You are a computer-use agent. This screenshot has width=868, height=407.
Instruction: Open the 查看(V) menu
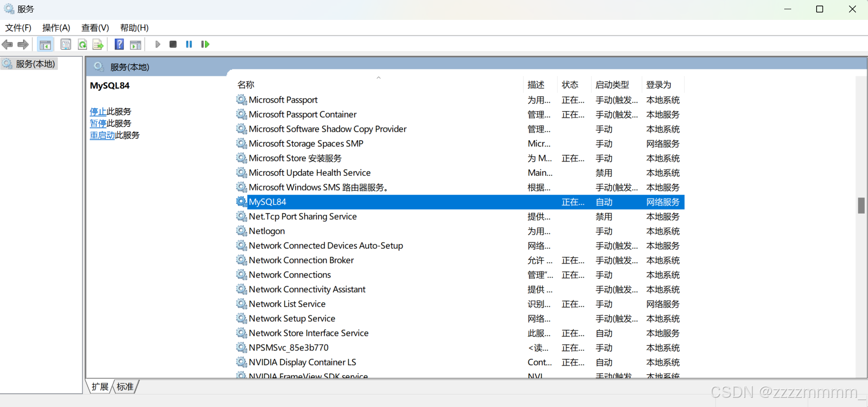pos(95,28)
